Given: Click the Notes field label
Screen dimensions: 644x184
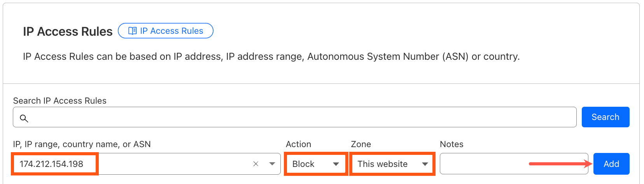Looking at the screenshot, I should click(x=451, y=144).
